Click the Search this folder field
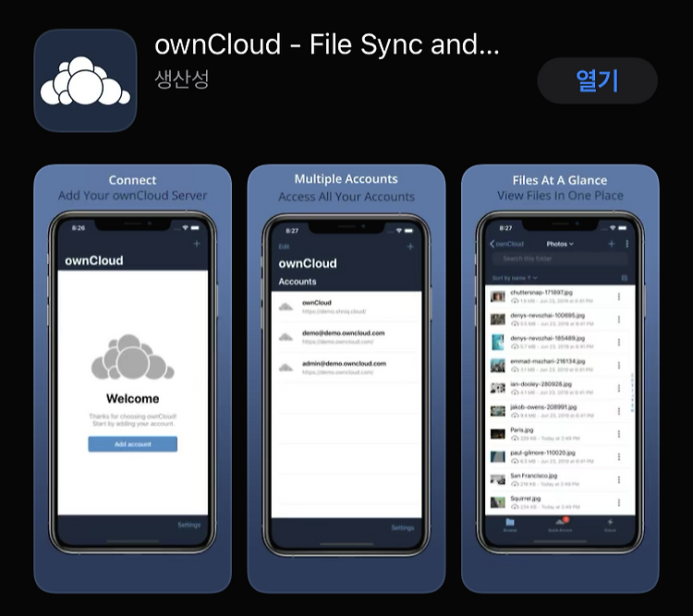This screenshot has height=616, width=693. point(560,259)
